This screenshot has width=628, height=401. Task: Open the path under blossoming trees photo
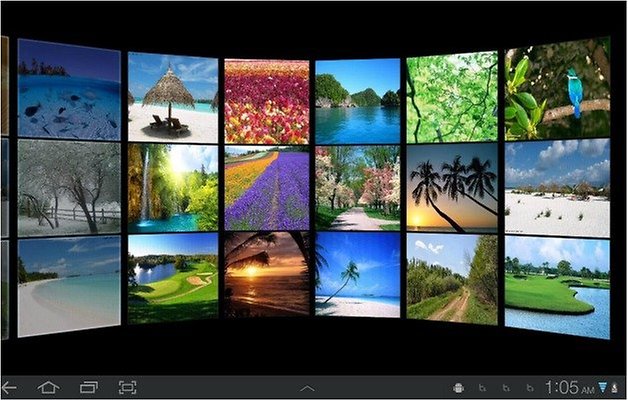[x=358, y=188]
